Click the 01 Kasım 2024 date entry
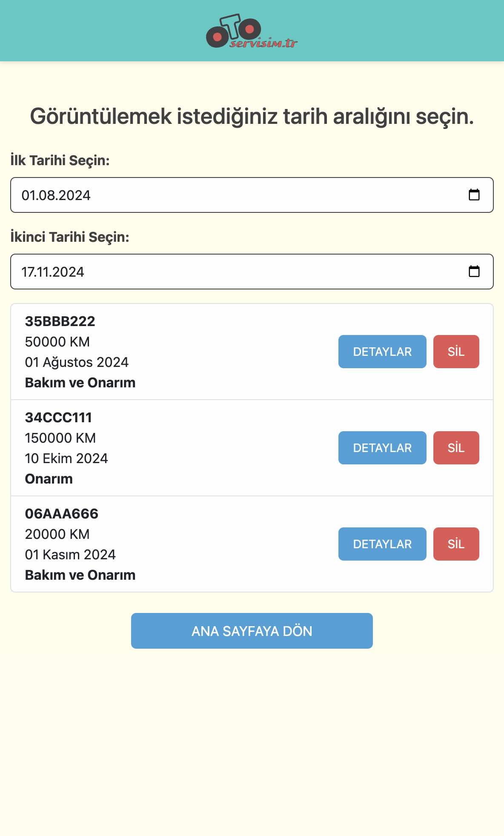Screen dimensions: 504x836 click(x=70, y=555)
